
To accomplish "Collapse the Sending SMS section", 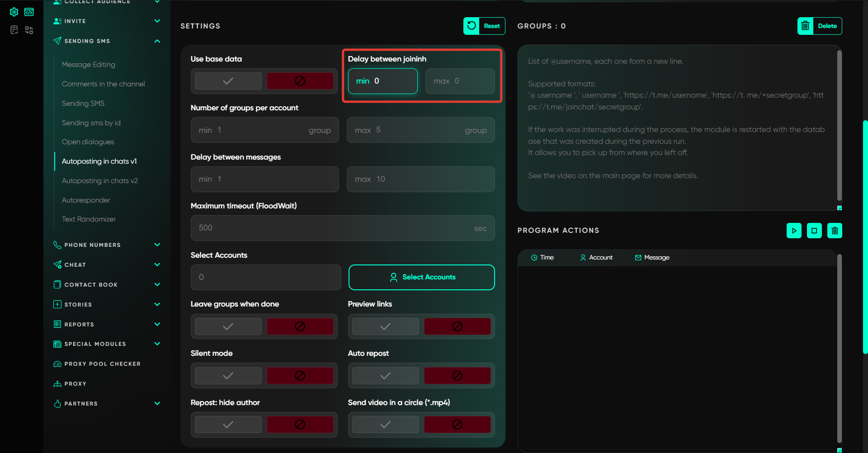I will click(157, 41).
